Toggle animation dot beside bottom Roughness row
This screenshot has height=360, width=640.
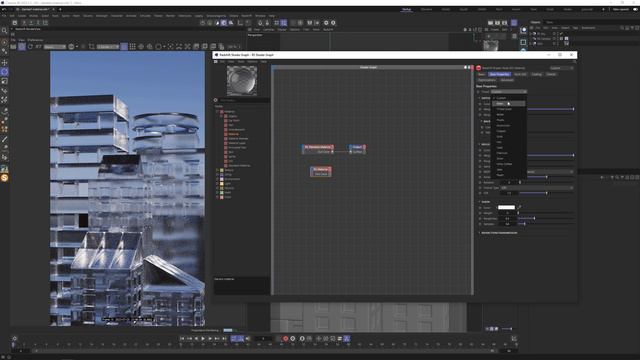click(x=480, y=218)
